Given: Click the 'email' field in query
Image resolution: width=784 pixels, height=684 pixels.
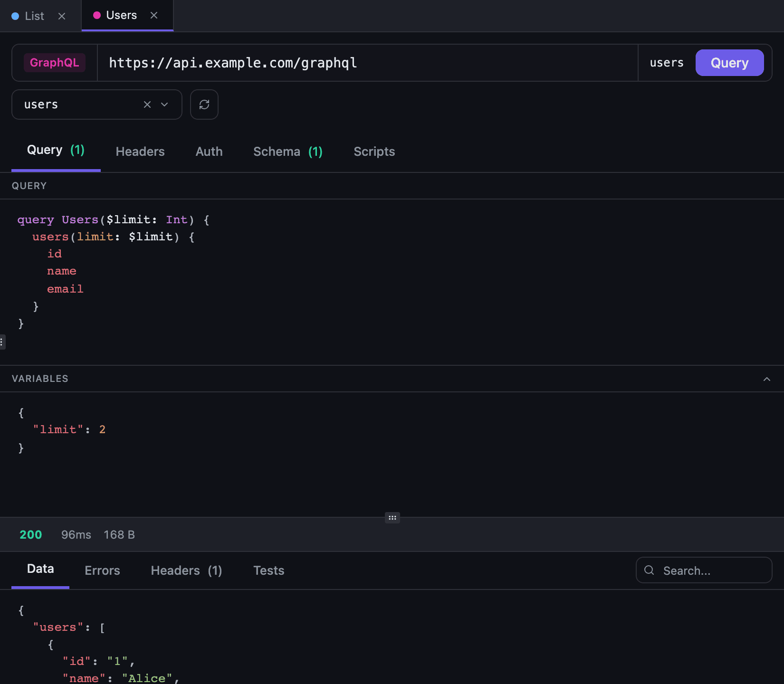Looking at the screenshot, I should [x=65, y=289].
